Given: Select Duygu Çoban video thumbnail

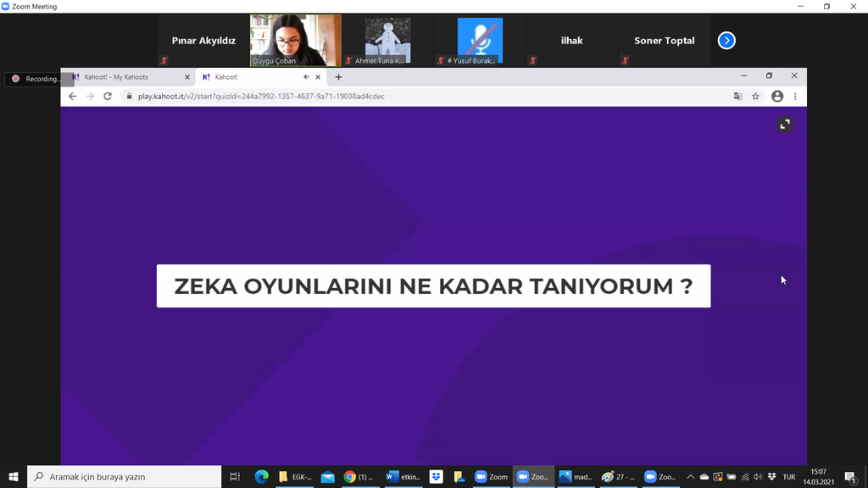Looking at the screenshot, I should [x=296, y=41].
